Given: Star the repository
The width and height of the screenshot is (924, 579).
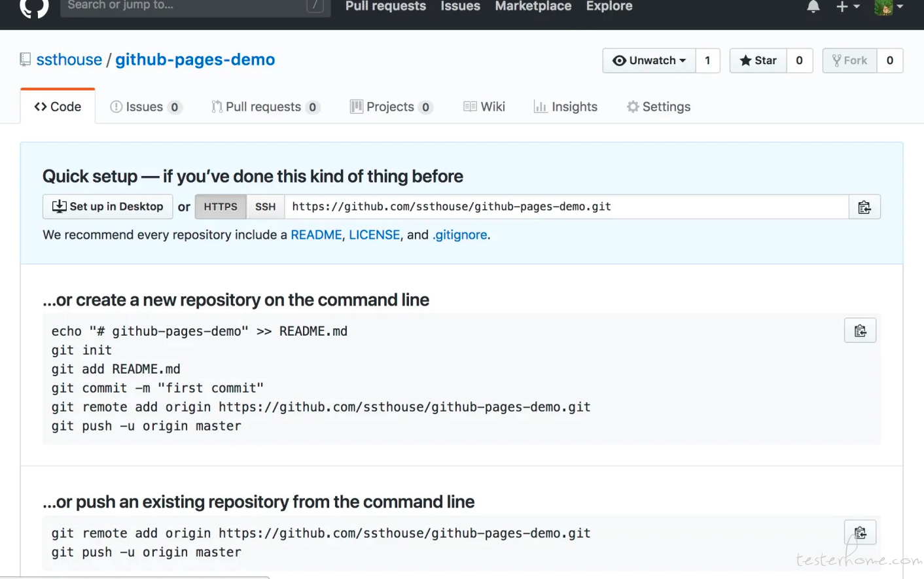Looking at the screenshot, I should click(x=758, y=61).
